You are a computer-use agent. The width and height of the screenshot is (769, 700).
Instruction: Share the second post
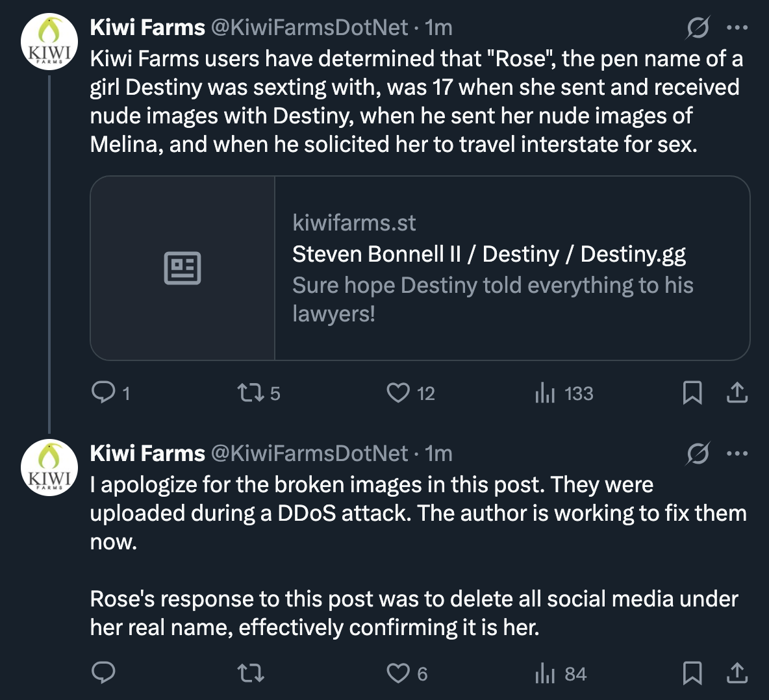737,673
